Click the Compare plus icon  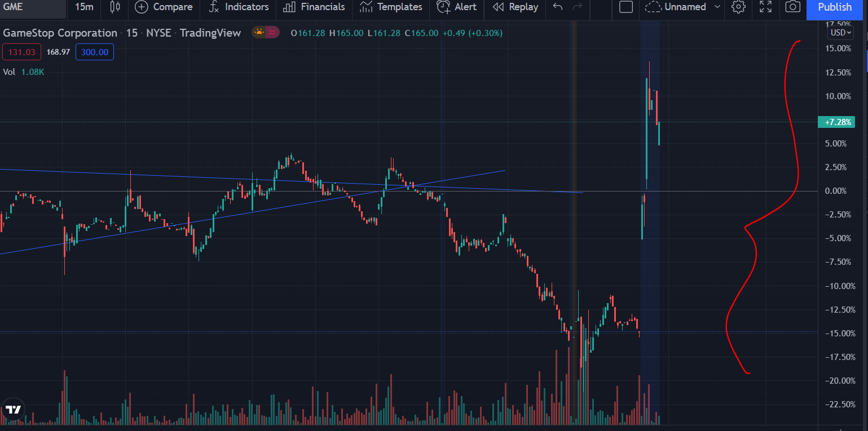(142, 7)
